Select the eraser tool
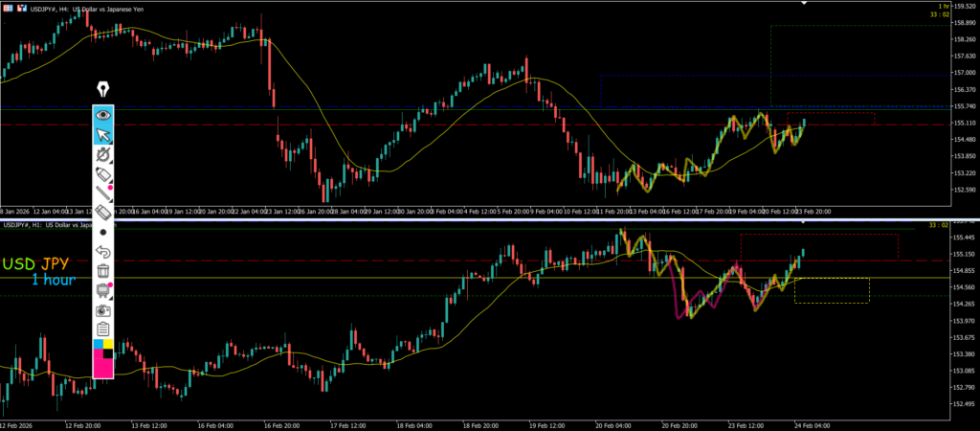 click(x=103, y=213)
